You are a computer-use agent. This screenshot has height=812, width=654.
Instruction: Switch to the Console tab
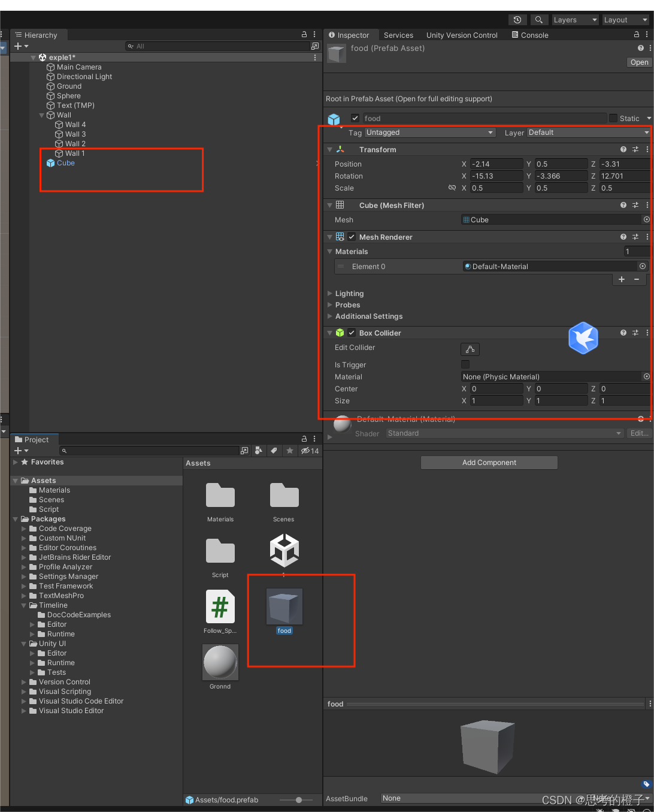tap(530, 35)
